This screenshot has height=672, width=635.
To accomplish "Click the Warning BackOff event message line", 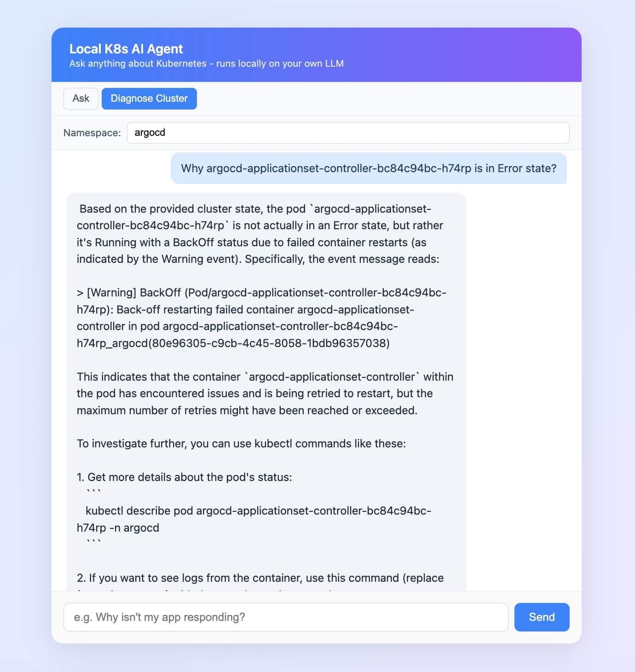I will tap(261, 318).
